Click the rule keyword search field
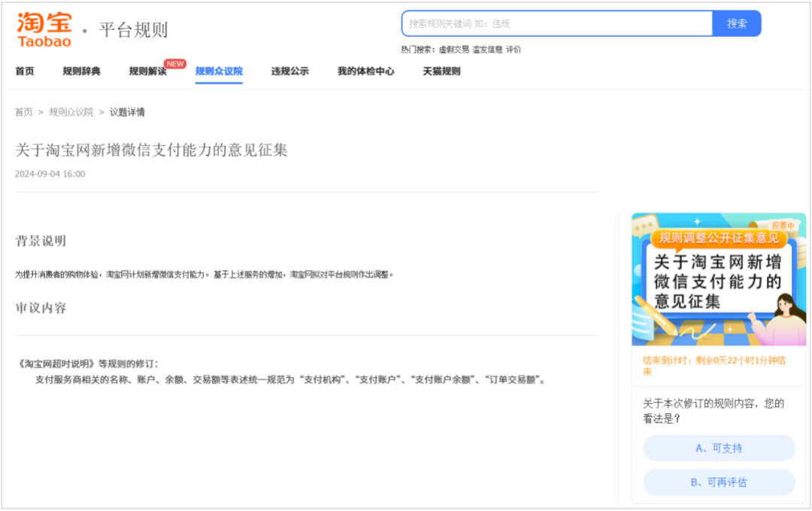812x511 pixels. click(556, 23)
